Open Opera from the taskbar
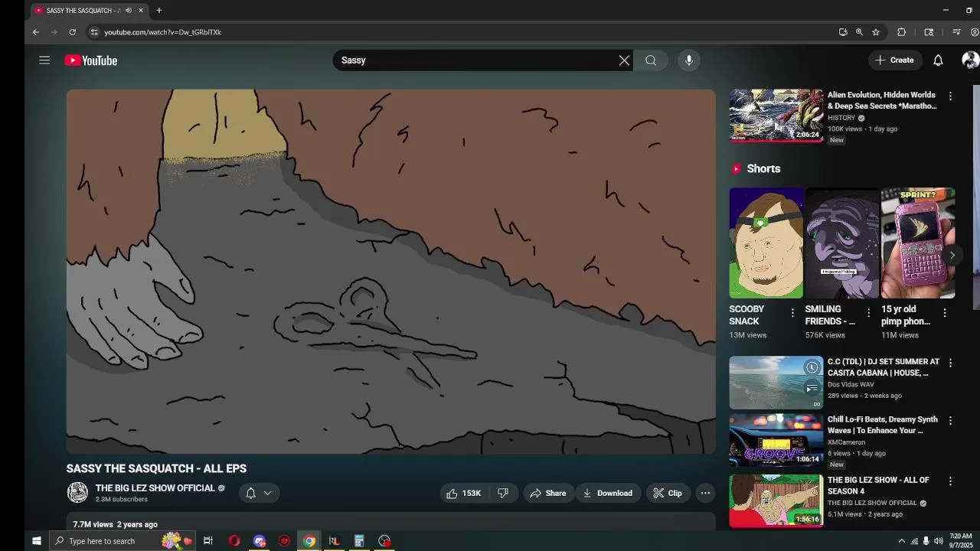 pos(234,541)
